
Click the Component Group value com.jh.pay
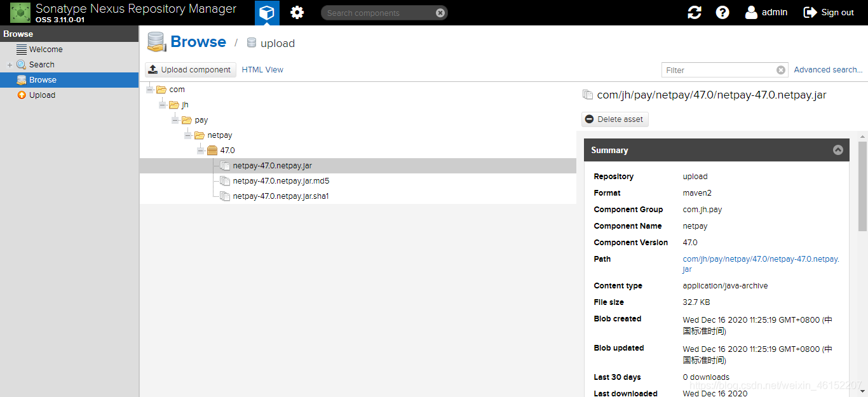(702, 210)
